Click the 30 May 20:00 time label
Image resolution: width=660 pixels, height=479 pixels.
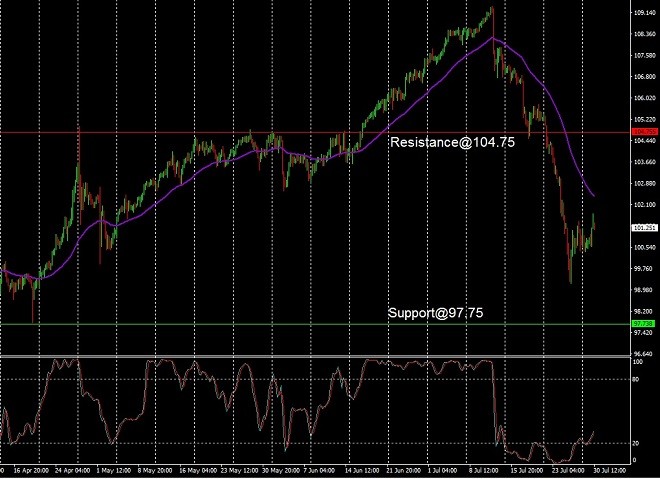tap(280, 470)
